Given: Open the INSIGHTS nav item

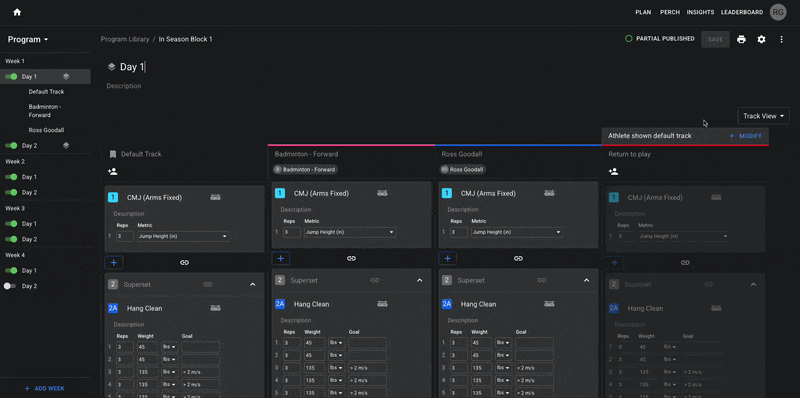Looking at the screenshot, I should coord(701,12).
